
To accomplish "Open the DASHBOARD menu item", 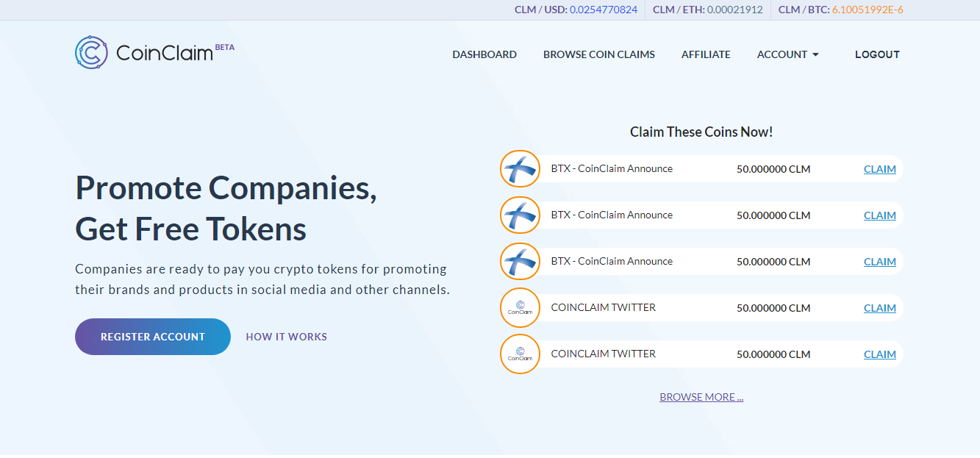I will pyautogui.click(x=484, y=54).
